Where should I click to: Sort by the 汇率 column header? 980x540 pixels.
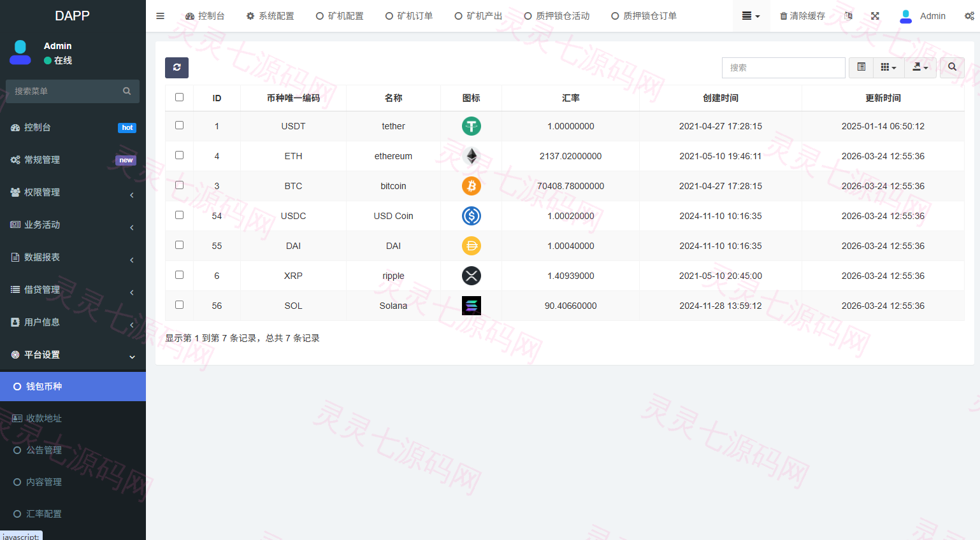point(571,98)
